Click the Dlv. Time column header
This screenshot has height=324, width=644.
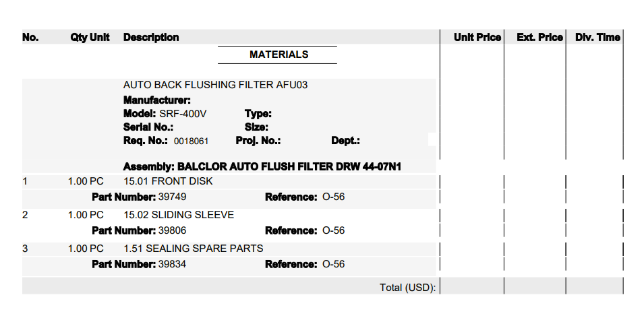click(x=597, y=37)
